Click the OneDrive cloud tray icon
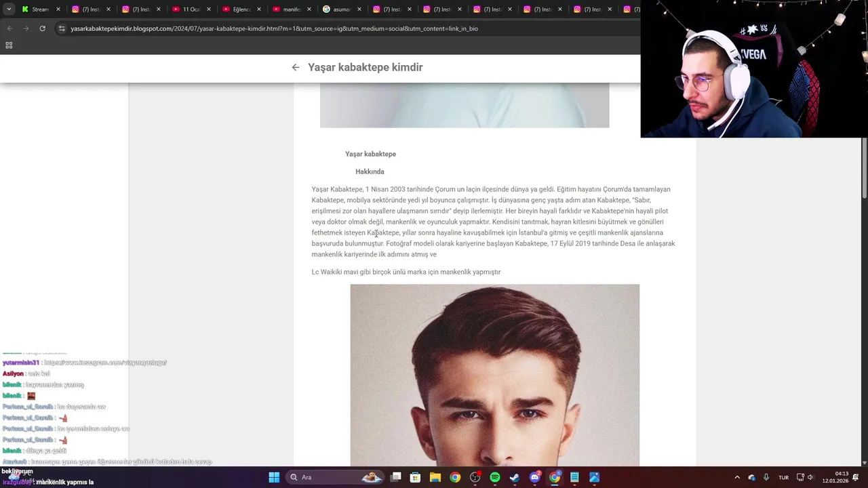 pos(752,477)
